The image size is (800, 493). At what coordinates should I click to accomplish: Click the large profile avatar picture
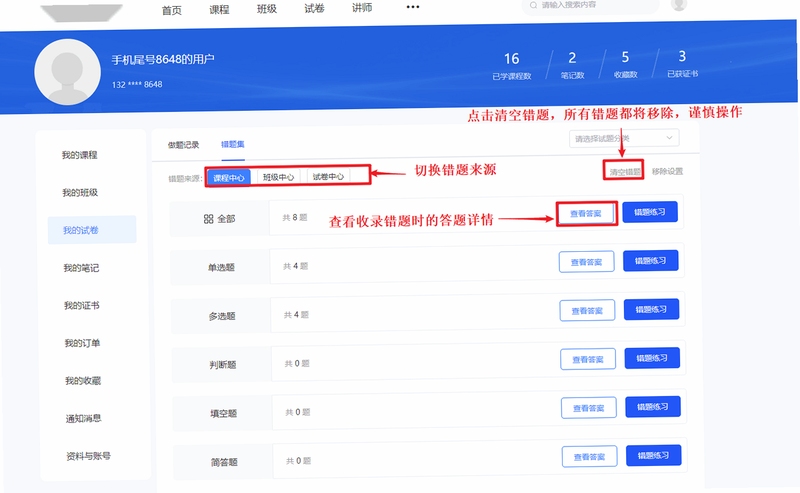pyautogui.click(x=67, y=72)
